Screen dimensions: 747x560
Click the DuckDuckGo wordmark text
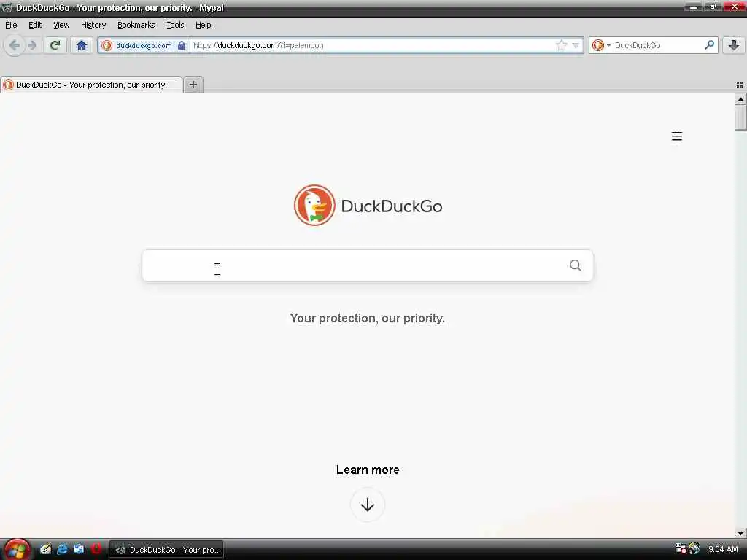click(x=392, y=206)
